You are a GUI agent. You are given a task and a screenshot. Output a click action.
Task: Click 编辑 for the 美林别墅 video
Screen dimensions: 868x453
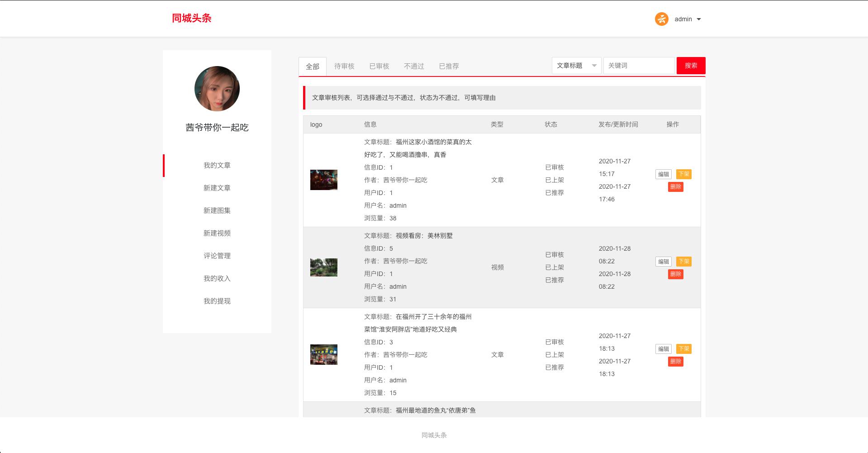pyautogui.click(x=663, y=262)
